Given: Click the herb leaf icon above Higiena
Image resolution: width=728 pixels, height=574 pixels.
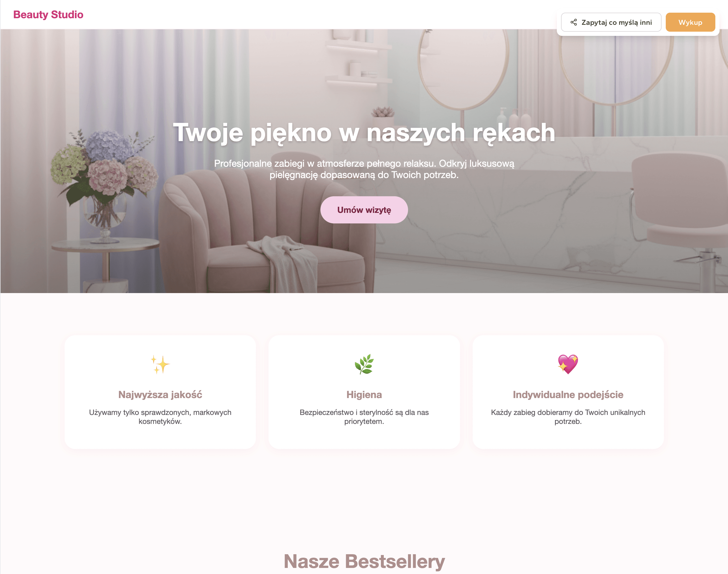Looking at the screenshot, I should (364, 364).
